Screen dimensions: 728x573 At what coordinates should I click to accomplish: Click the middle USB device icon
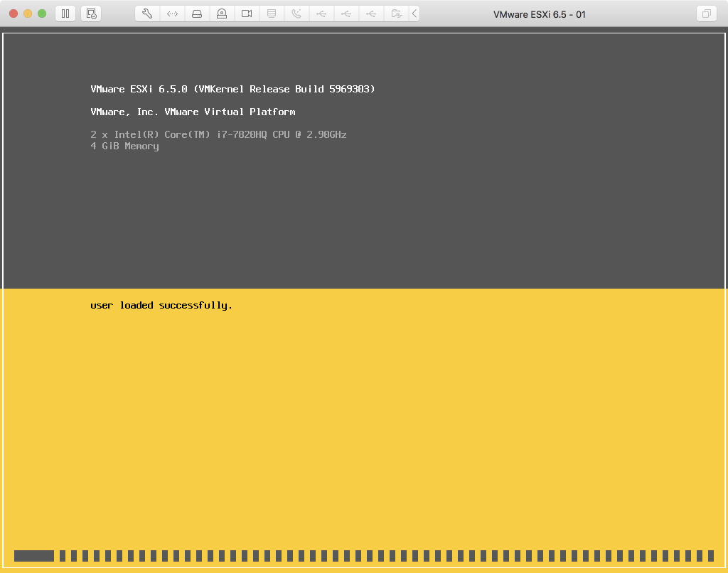(346, 14)
